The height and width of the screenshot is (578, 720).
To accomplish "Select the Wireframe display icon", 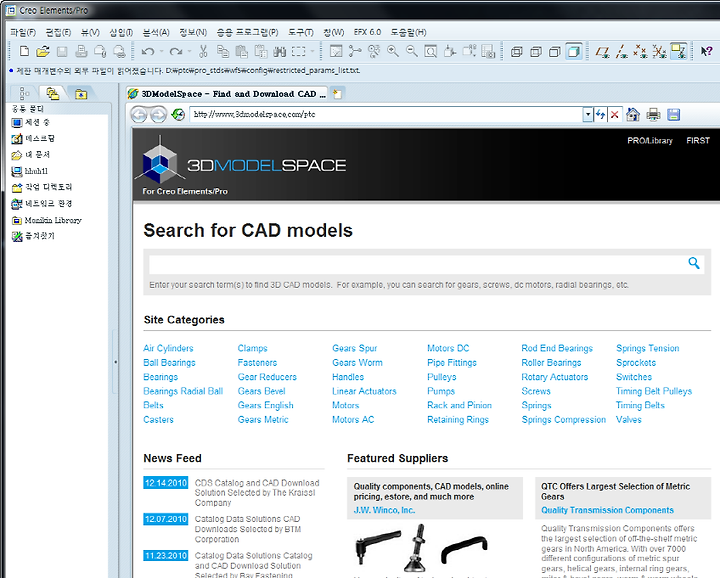I will (517, 51).
